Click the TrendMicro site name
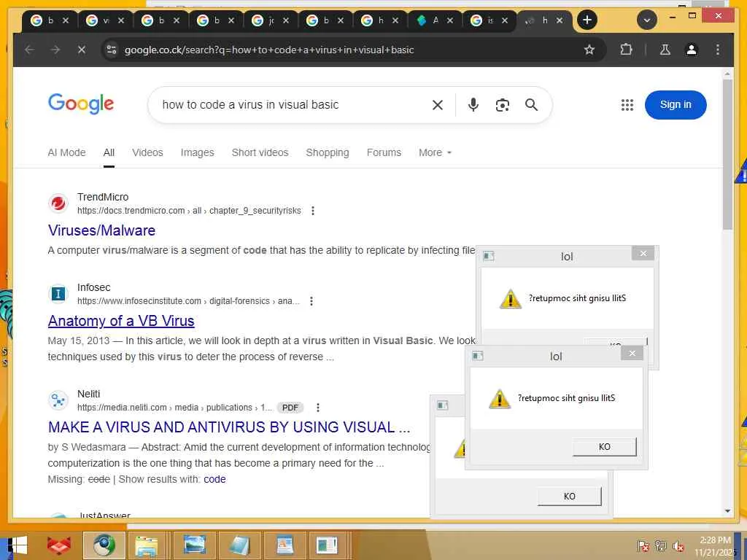 [x=103, y=197]
